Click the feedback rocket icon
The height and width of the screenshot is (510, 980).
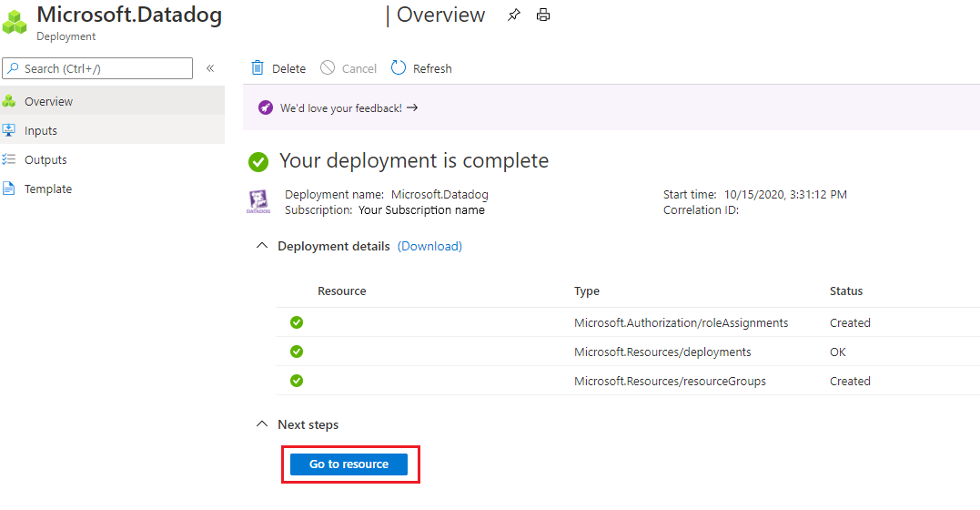tap(266, 107)
